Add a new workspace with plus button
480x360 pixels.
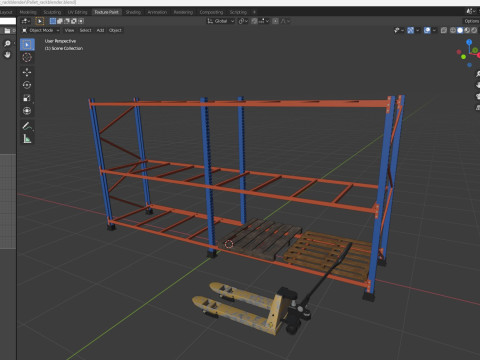click(x=254, y=12)
